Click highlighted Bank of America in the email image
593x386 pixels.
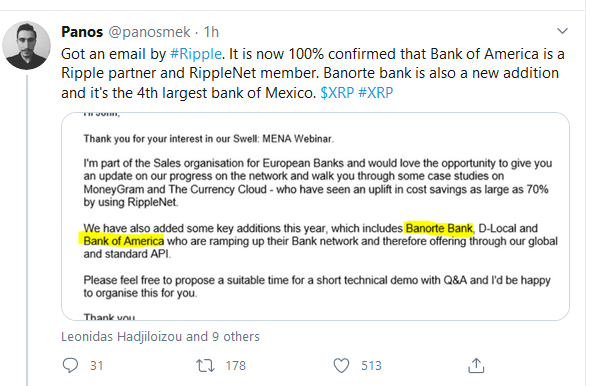[121, 241]
